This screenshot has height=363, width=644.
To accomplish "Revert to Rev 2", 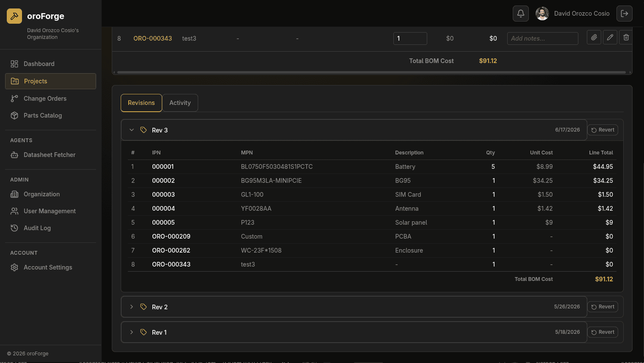I will pos(603,307).
